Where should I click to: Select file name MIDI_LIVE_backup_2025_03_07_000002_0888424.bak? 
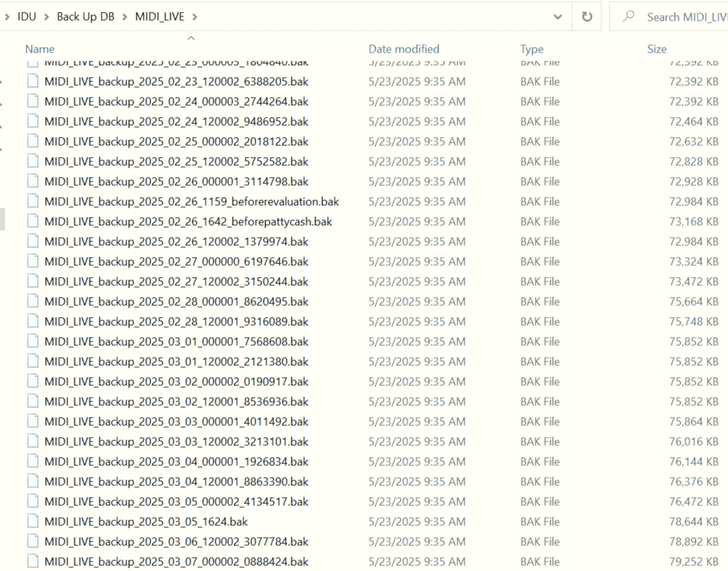(176, 561)
